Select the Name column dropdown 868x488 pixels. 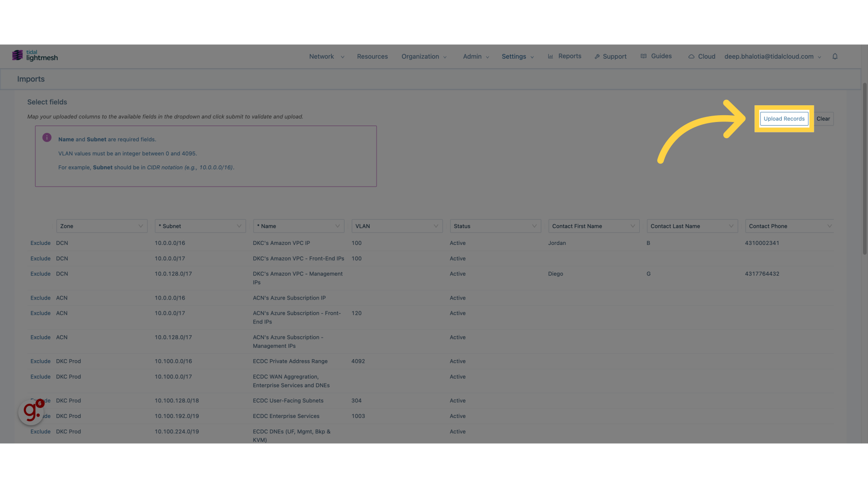tap(298, 226)
